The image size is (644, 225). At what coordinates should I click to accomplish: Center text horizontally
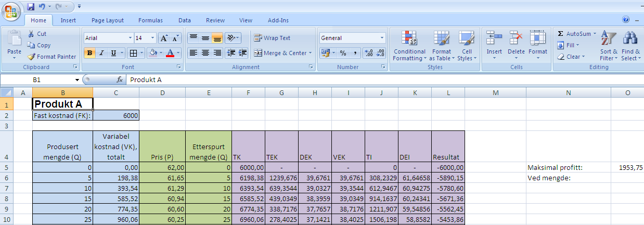(205, 53)
